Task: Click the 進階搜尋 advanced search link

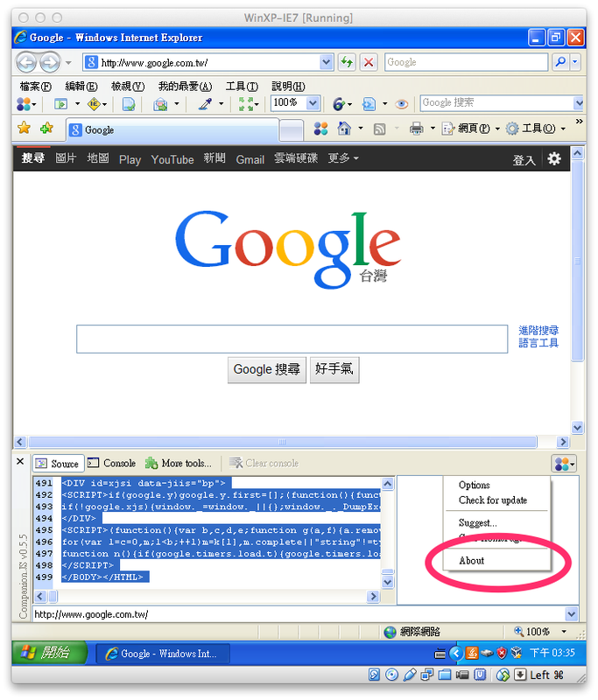Action: 538,331
